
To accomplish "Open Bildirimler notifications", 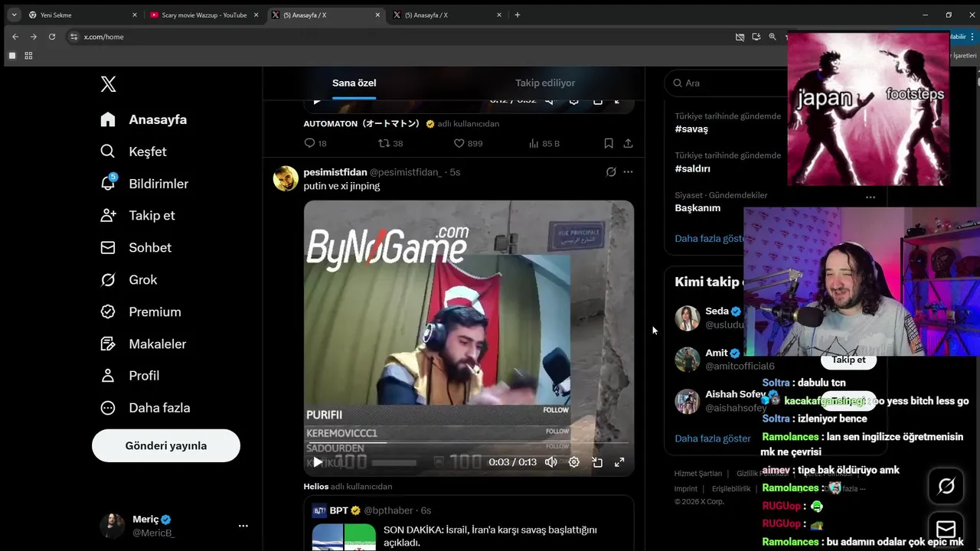I will click(x=144, y=184).
